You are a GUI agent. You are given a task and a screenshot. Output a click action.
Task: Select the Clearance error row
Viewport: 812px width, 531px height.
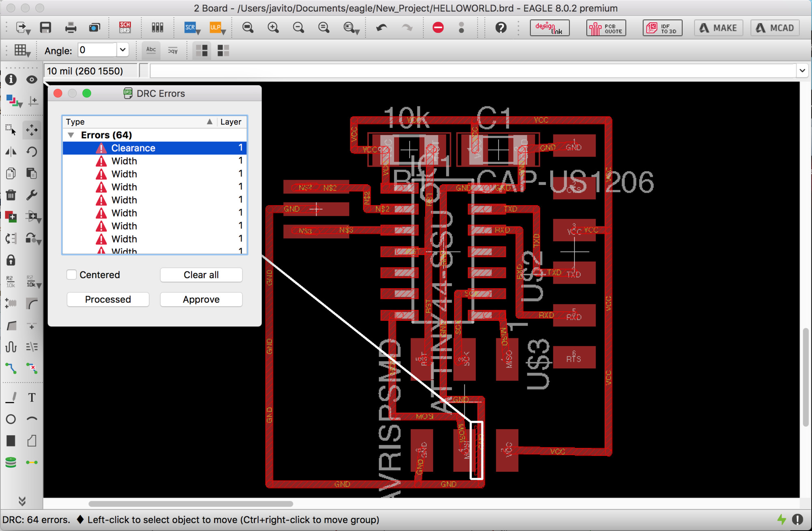154,148
